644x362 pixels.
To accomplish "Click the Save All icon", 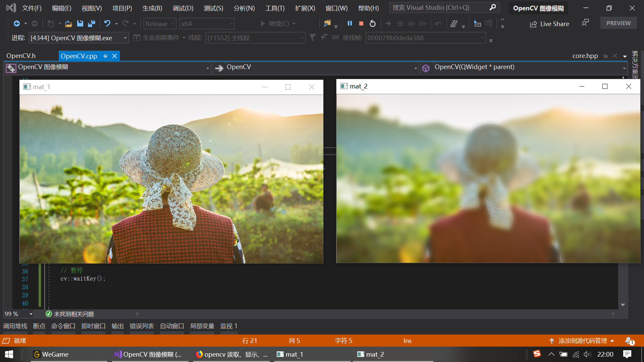I will (91, 23).
